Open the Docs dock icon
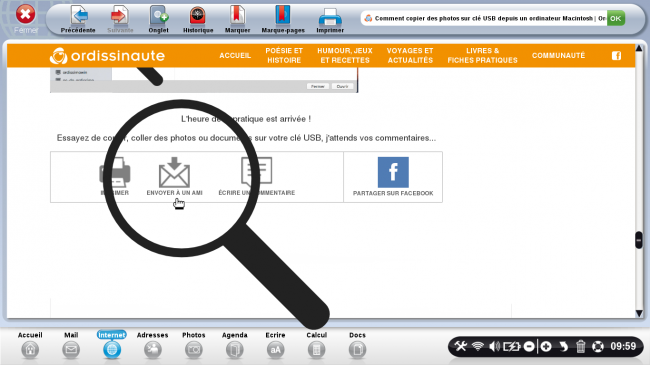Viewport: 650px width, 365px height. [x=357, y=350]
